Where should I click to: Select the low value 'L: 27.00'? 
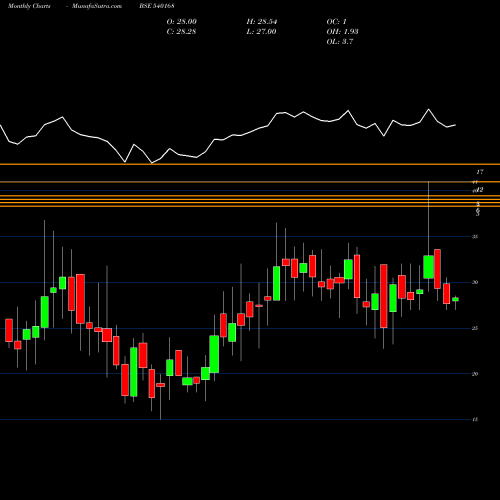tap(261, 32)
